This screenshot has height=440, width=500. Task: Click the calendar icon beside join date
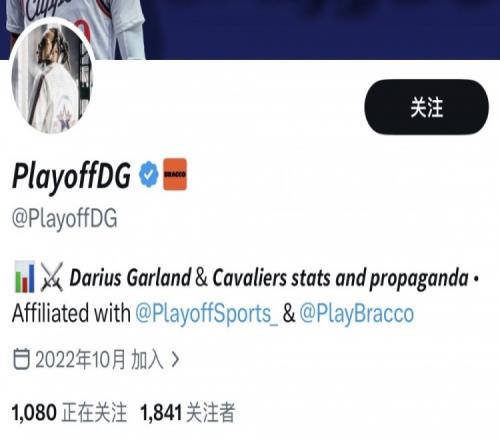coord(21,359)
